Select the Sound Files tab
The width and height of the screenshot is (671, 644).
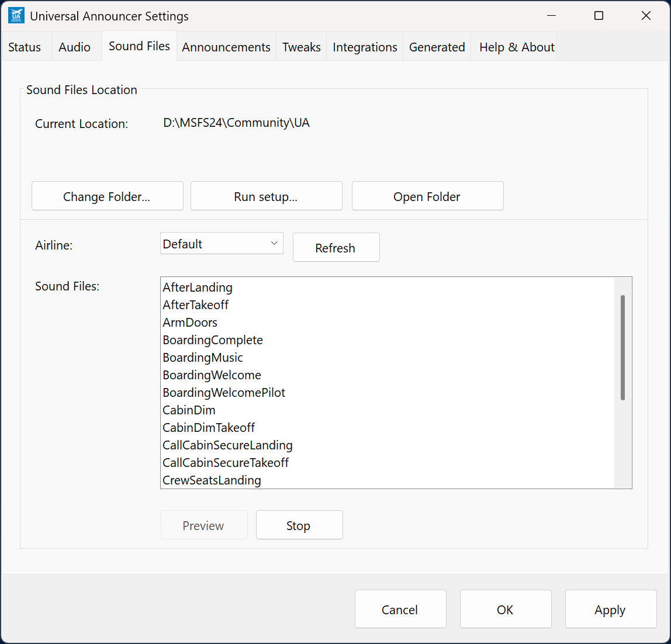[x=140, y=46]
